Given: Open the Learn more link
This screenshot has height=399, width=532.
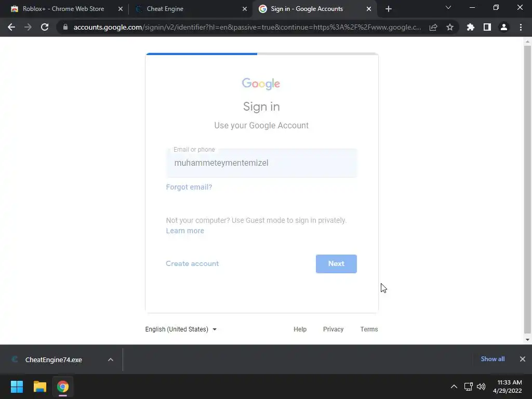Looking at the screenshot, I should coord(185,231).
